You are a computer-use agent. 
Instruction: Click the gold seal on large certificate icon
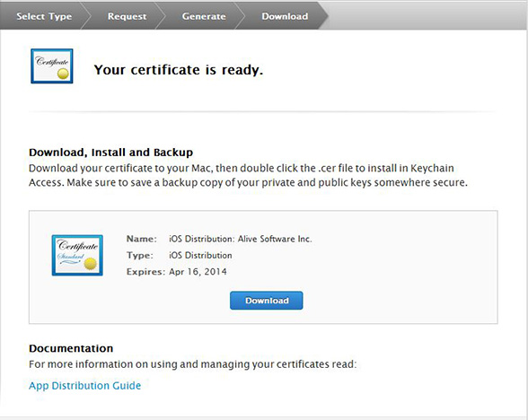point(90,264)
